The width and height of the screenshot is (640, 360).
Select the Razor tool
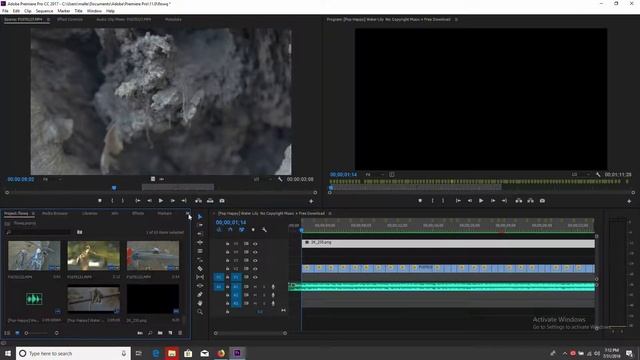click(200, 269)
